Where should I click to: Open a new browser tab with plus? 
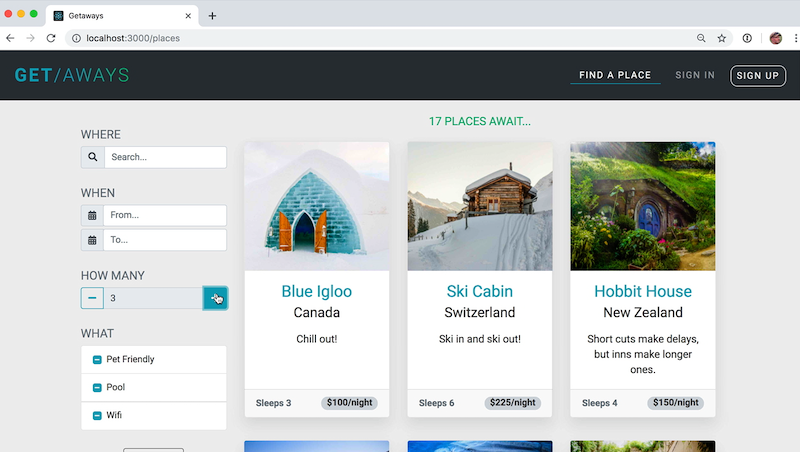click(212, 16)
